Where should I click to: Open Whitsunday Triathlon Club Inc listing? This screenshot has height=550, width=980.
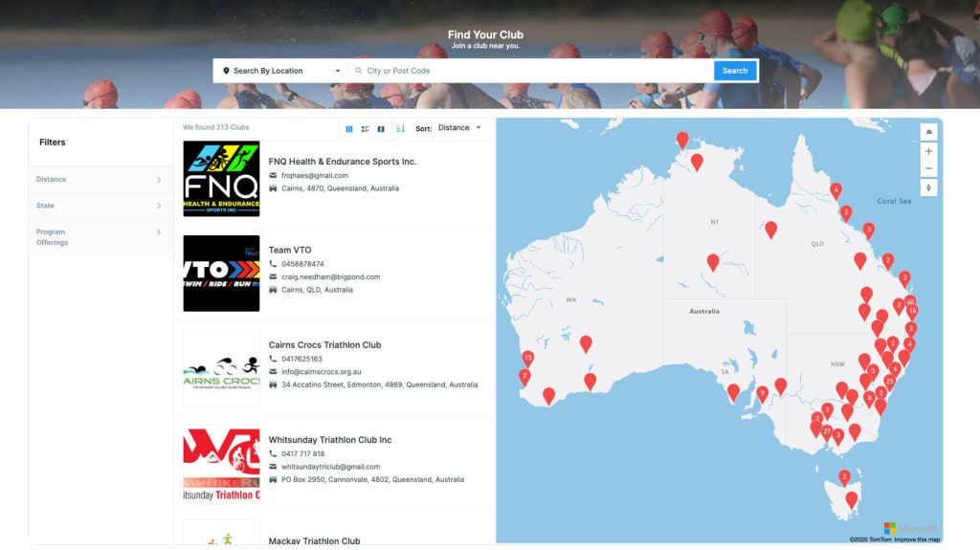tap(330, 440)
